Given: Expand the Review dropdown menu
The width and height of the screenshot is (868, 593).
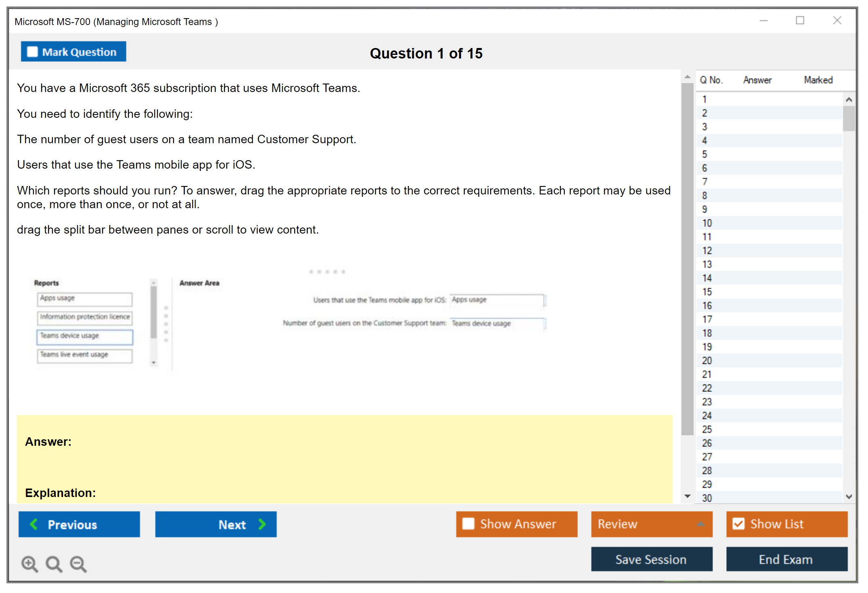Looking at the screenshot, I should pyautogui.click(x=700, y=524).
